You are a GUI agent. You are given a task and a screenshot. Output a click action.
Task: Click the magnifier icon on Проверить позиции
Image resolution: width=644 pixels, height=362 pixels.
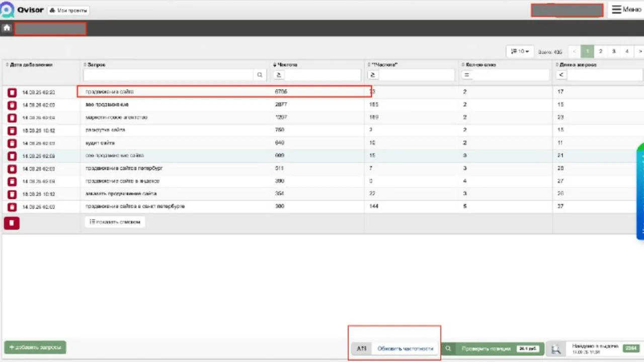448,348
